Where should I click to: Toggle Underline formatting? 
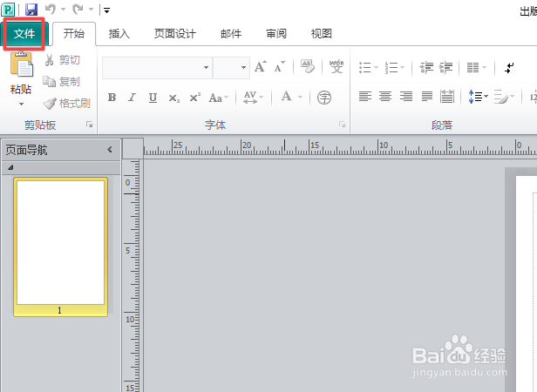coord(153,98)
